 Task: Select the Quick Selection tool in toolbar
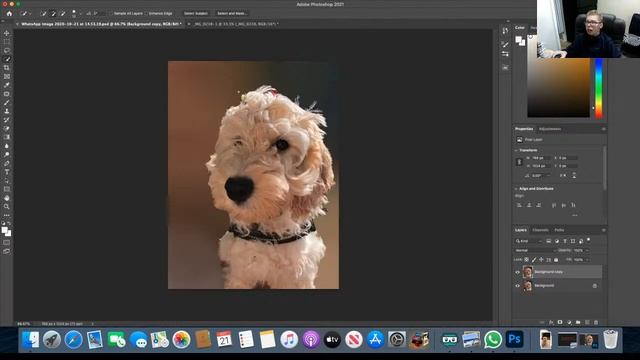pyautogui.click(x=7, y=59)
